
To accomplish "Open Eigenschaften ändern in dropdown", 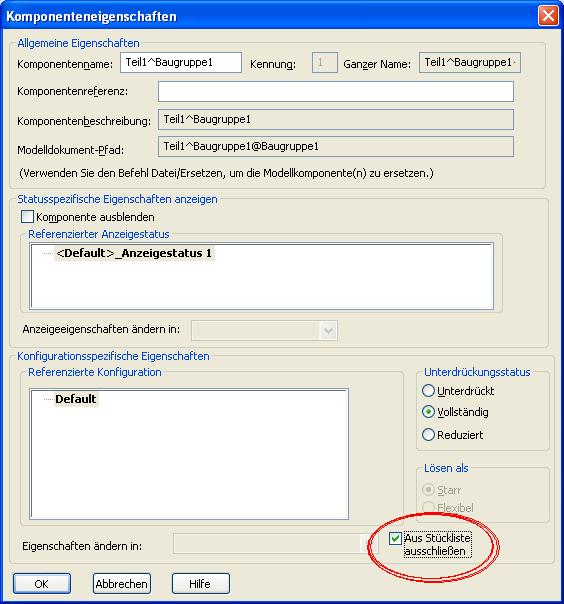I will tap(275, 544).
